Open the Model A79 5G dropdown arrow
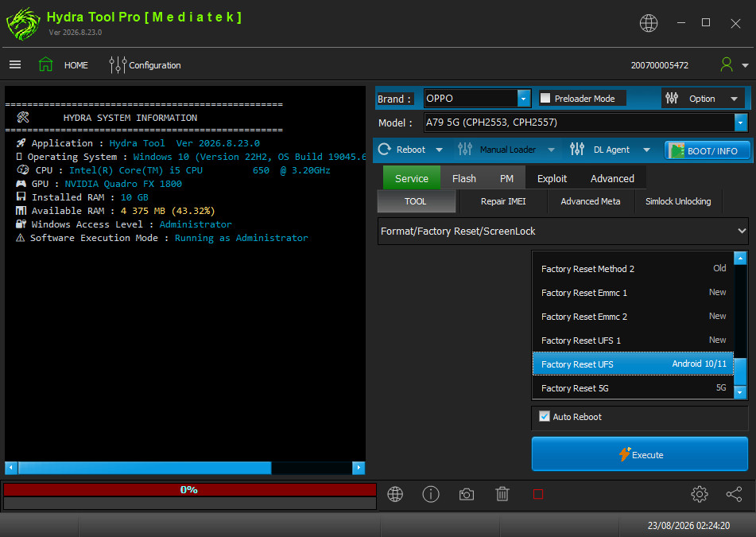Screen dimensions: 756x537 [741, 123]
